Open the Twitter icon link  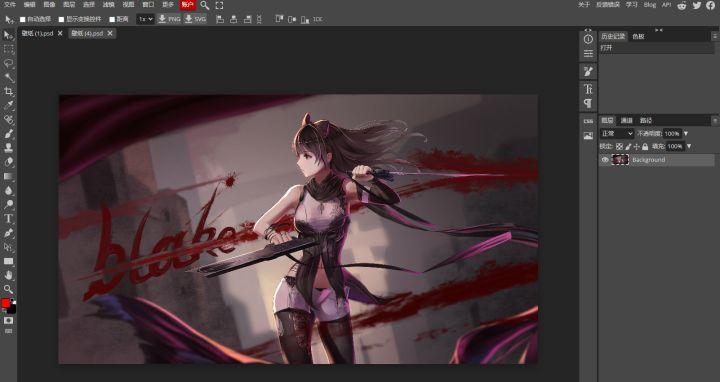pyautogui.click(x=697, y=5)
